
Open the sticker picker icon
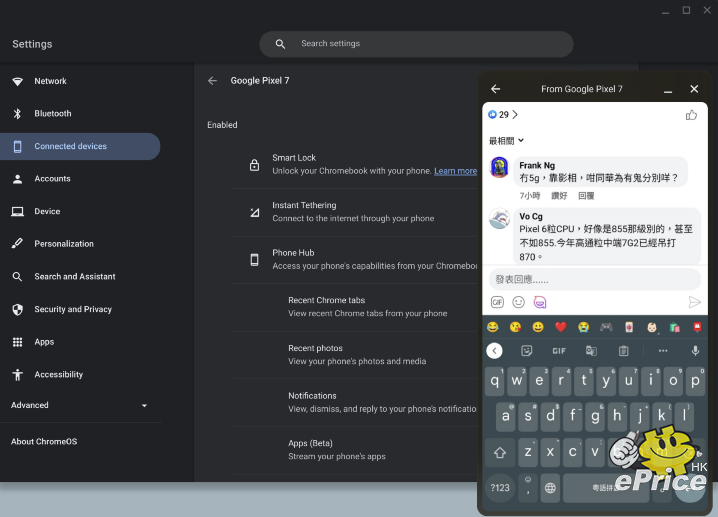(540, 302)
